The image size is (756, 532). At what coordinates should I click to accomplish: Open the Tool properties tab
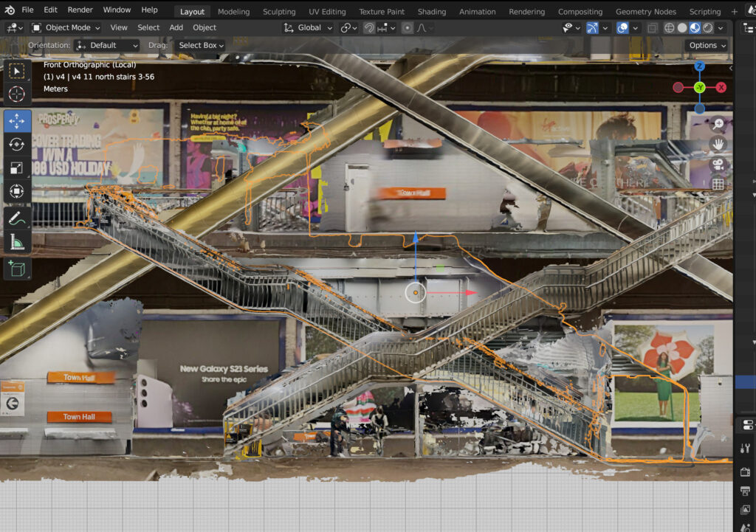tap(746, 449)
